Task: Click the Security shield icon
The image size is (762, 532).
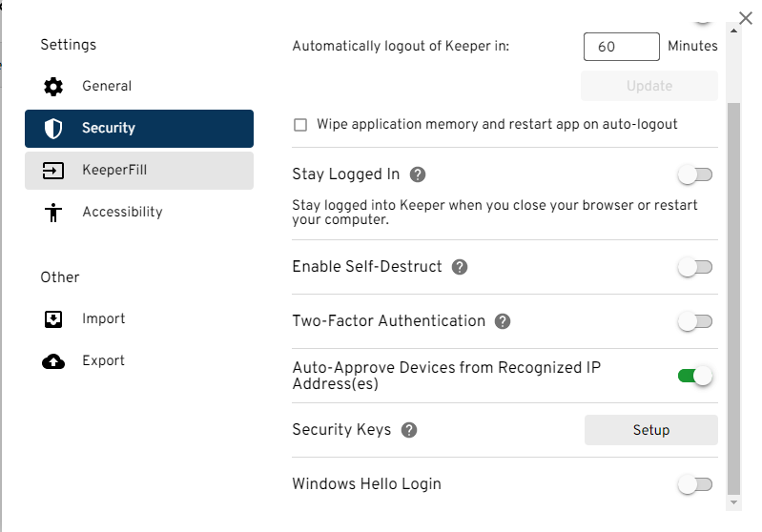Action: 53,128
